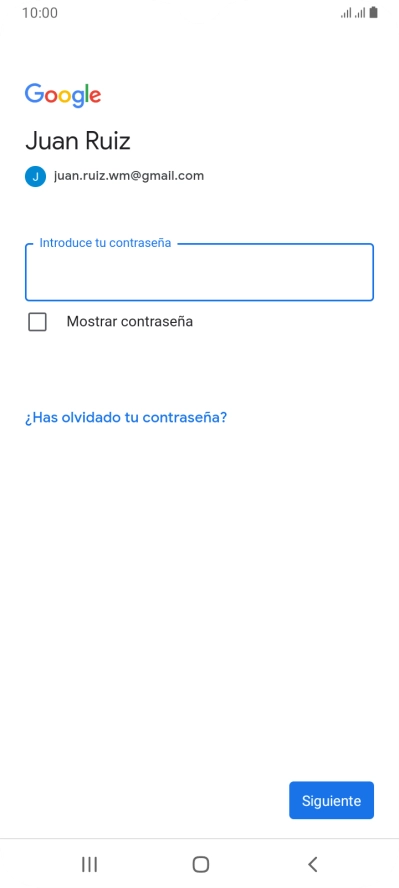Screen dimensions: 399x888
Task: Tap the Mostrar contraseña label text
Action: pos(130,322)
